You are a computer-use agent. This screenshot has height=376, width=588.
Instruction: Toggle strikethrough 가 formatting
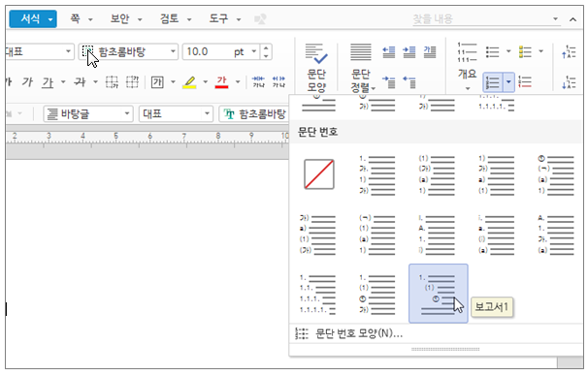coord(80,81)
